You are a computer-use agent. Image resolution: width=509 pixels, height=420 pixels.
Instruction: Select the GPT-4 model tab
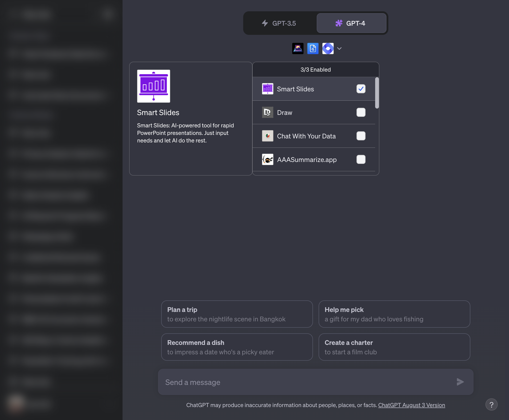[x=351, y=23]
